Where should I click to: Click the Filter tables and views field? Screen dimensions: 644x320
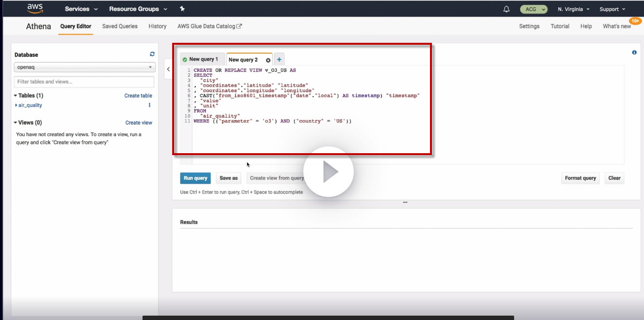coord(84,82)
